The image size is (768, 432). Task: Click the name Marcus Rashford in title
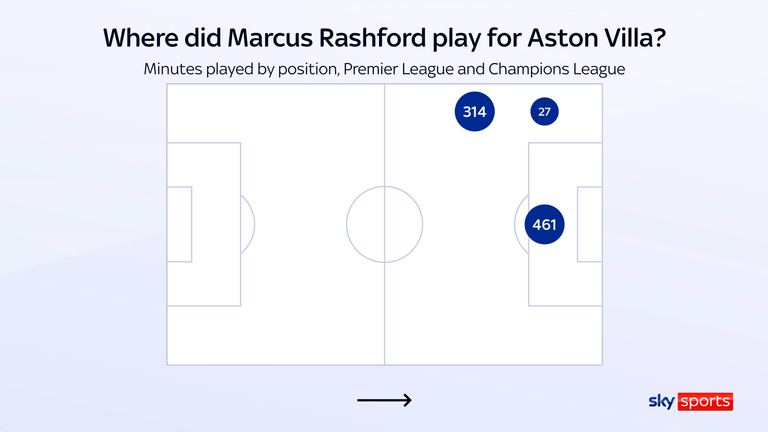327,38
